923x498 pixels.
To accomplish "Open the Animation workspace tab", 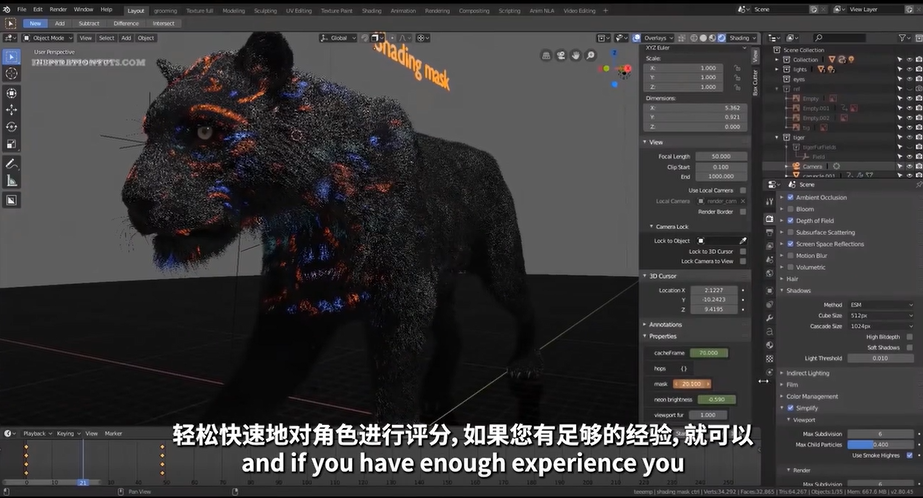I will (403, 11).
